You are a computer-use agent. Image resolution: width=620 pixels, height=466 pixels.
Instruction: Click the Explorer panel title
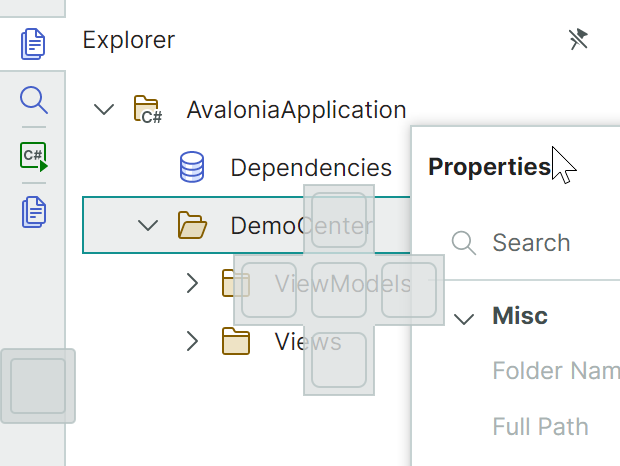click(x=128, y=40)
